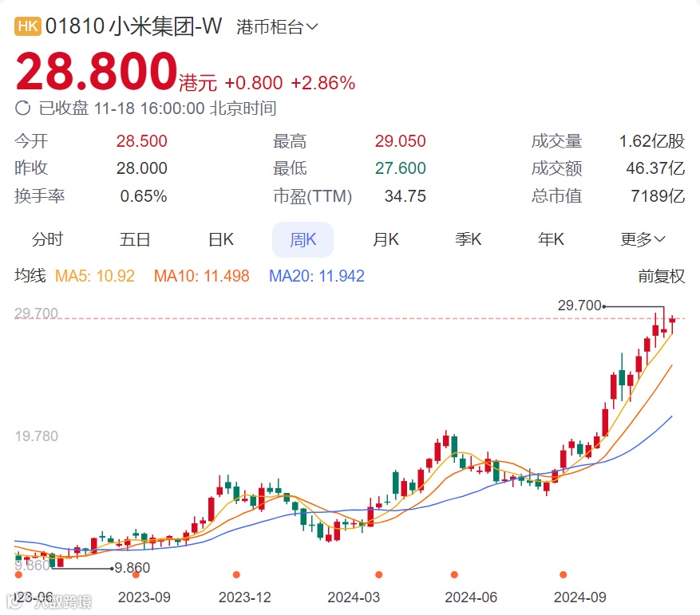The image size is (700, 615).
Task: Click the 市盈(TTM) value 34.75
Action: [x=405, y=196]
